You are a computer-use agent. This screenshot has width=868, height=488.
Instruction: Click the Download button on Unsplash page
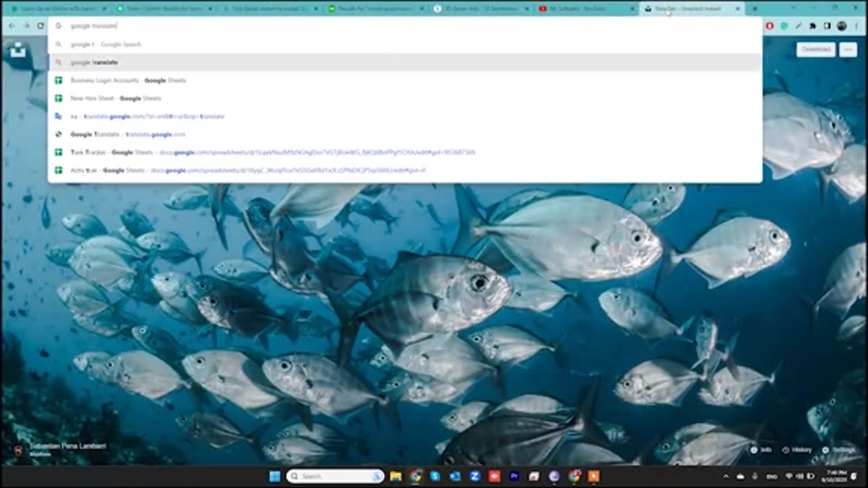click(x=816, y=49)
